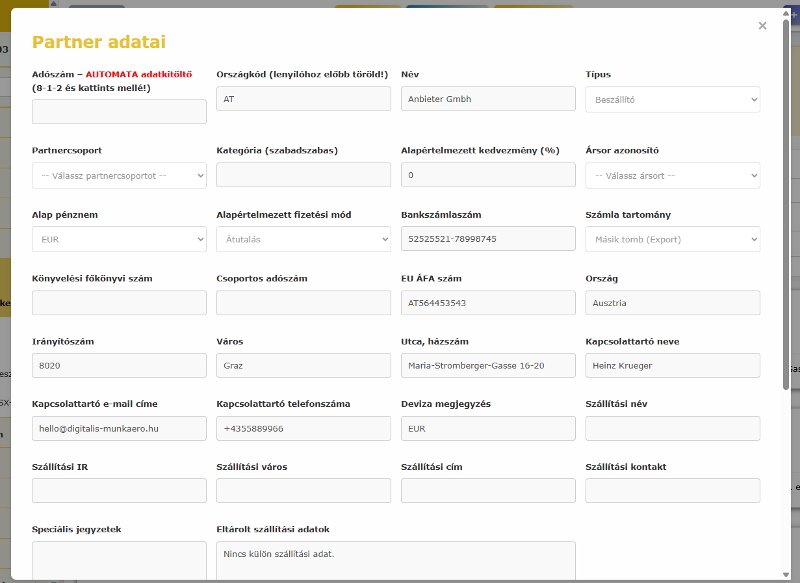Screen dimensions: 800x583
Task: Click the Kapcsolattartó telefonszáma field
Action: 303,428
